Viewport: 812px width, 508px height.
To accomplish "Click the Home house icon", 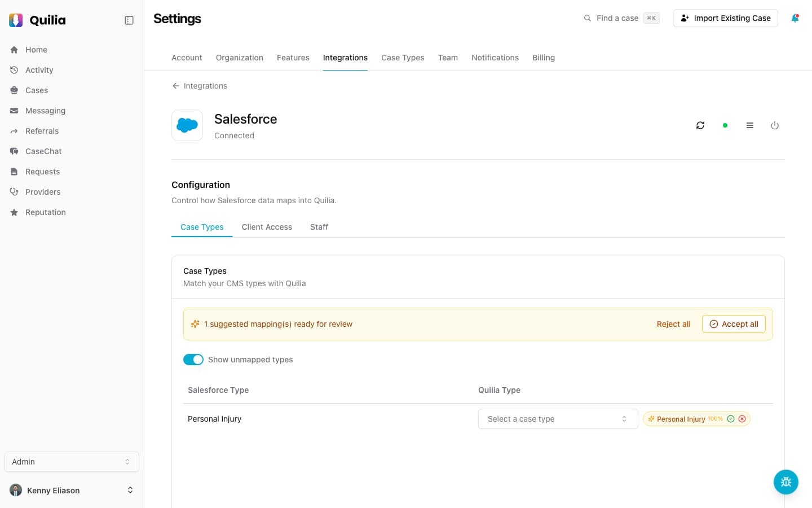I will coord(14,50).
